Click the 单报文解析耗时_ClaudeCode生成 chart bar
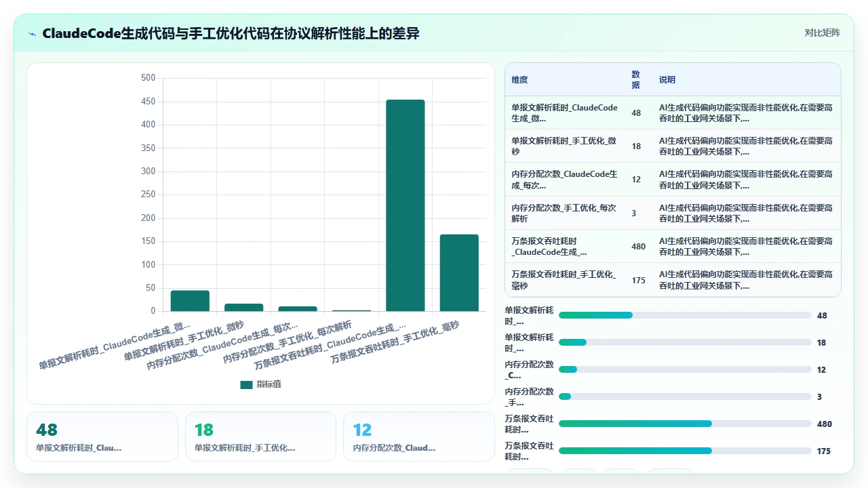This screenshot has width=868, height=488. (190, 301)
